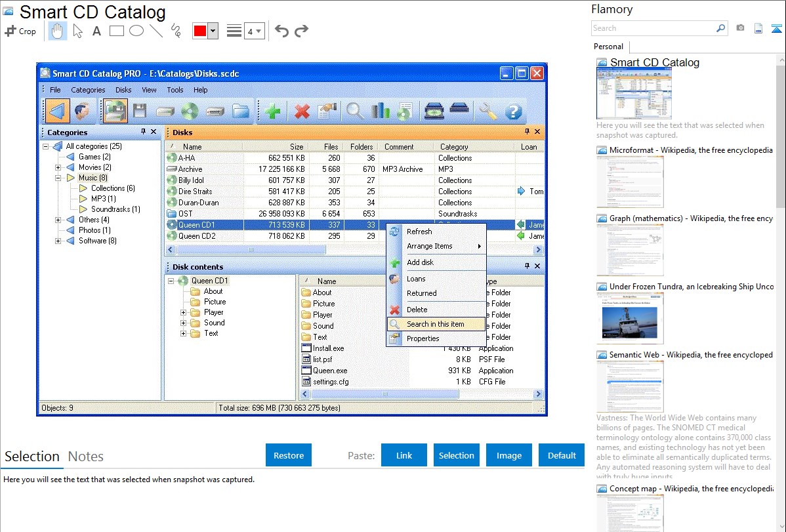Select the Crop tool
The image size is (786, 532).
(20, 31)
